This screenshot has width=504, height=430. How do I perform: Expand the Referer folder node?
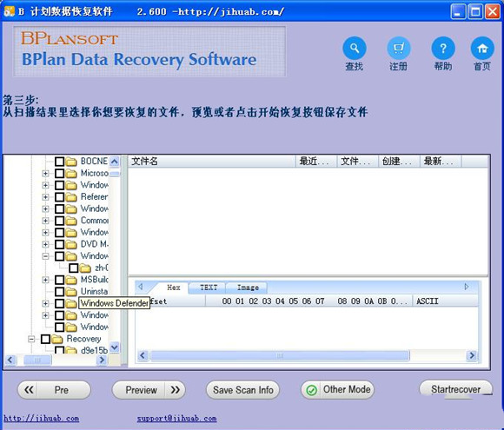(45, 196)
